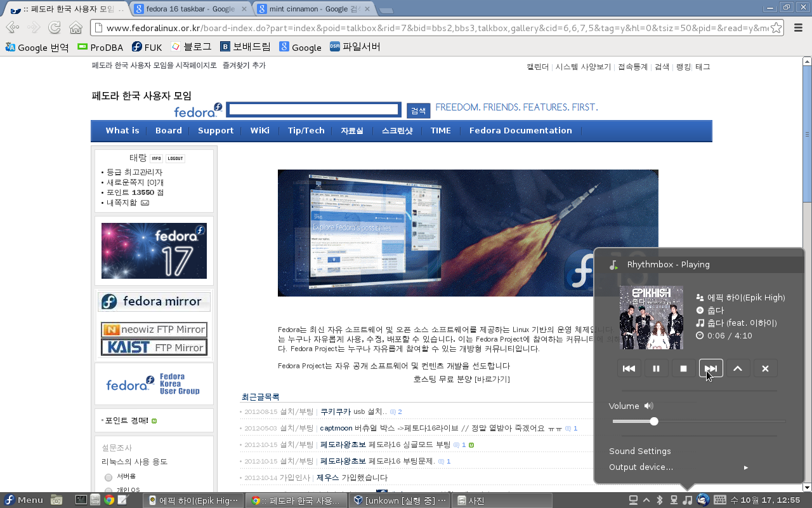This screenshot has width=812, height=508.
Task: Click the site search input box
Action: [313, 109]
